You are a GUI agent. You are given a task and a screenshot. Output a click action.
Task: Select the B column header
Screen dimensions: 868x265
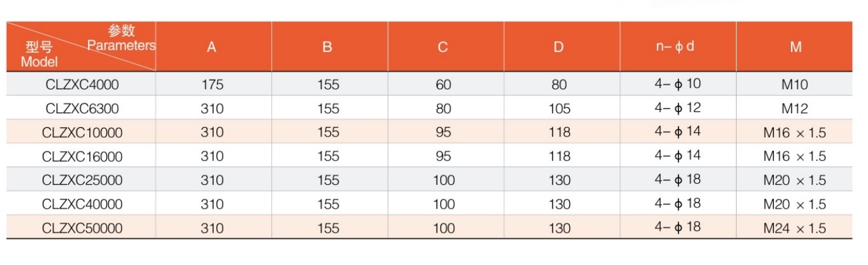point(327,47)
